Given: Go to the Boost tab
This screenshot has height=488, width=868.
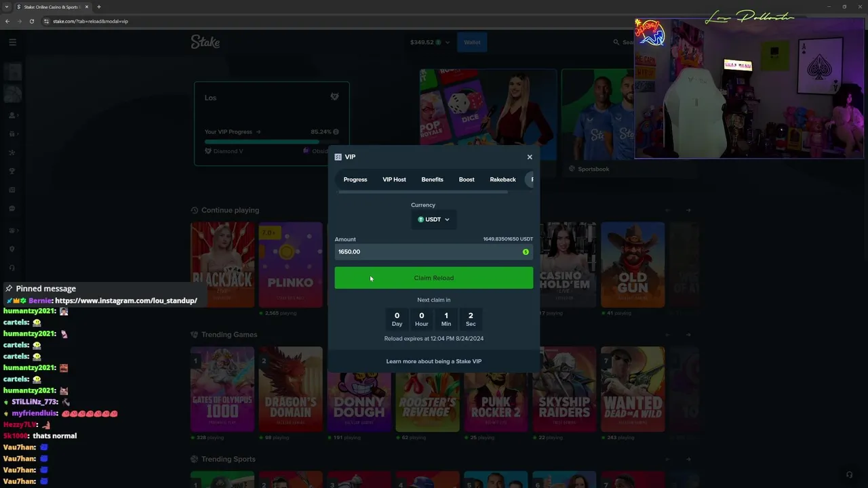Looking at the screenshot, I should click(x=467, y=180).
